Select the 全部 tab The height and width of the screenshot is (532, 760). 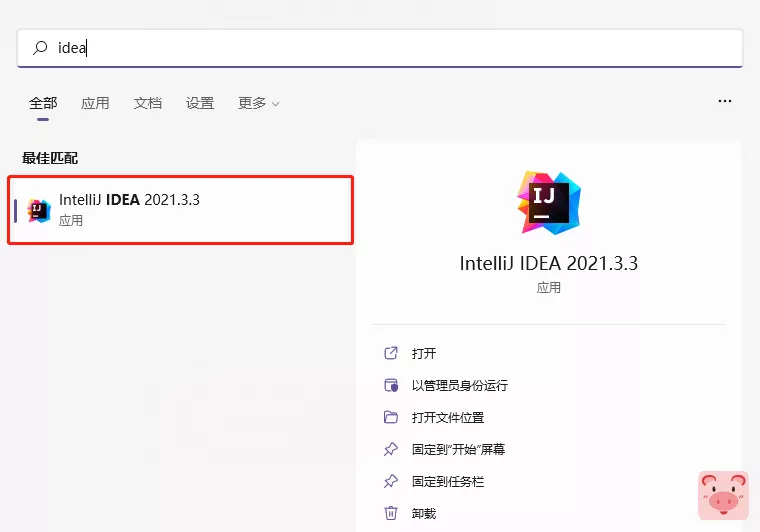tap(43, 103)
